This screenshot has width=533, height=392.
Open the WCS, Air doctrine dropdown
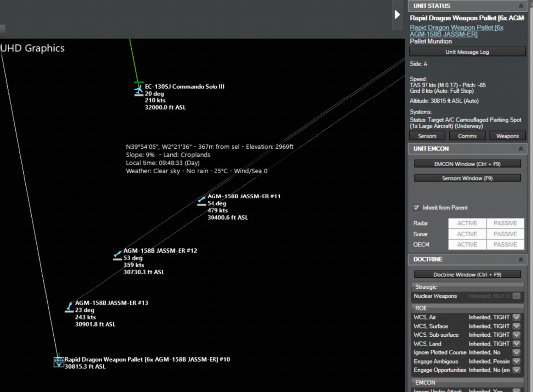[x=516, y=317]
